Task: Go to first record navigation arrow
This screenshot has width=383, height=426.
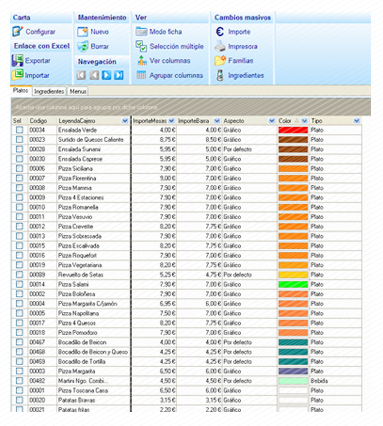Action: click(81, 75)
